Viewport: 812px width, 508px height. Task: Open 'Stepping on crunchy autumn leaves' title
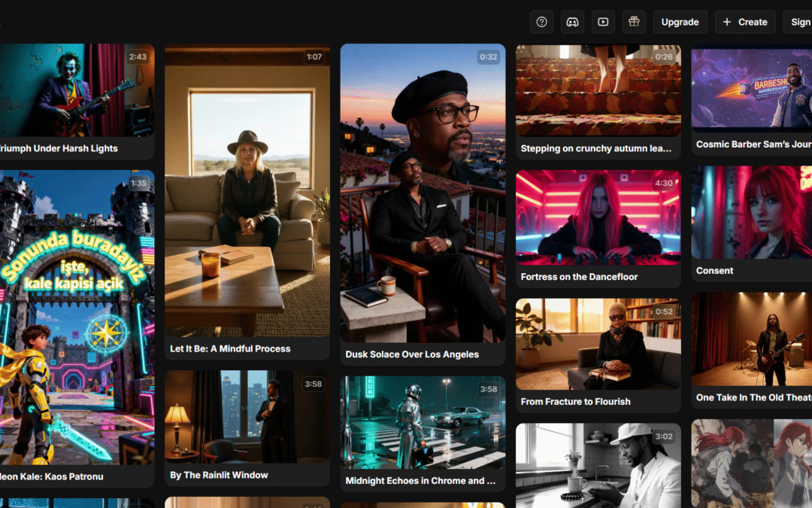tap(596, 148)
